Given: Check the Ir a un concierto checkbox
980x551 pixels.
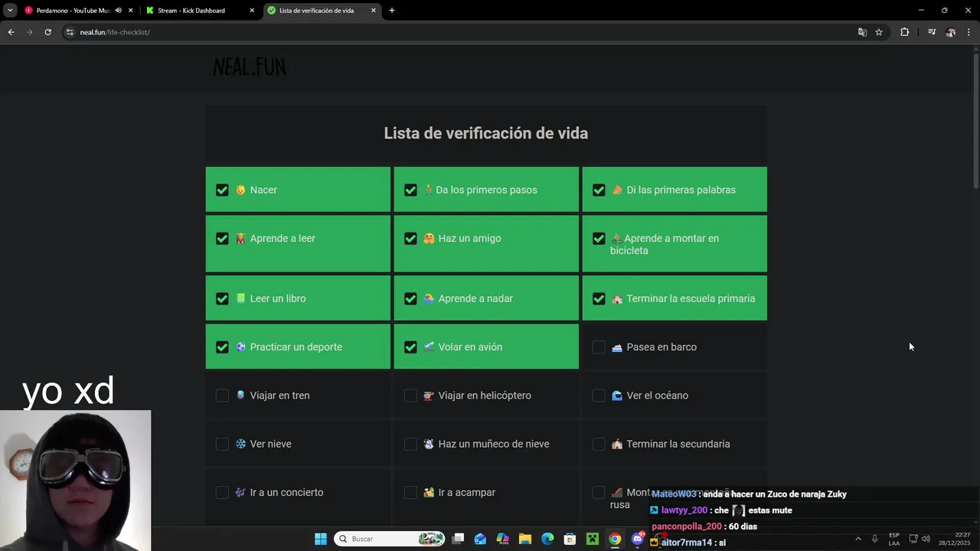Looking at the screenshot, I should 222,493.
